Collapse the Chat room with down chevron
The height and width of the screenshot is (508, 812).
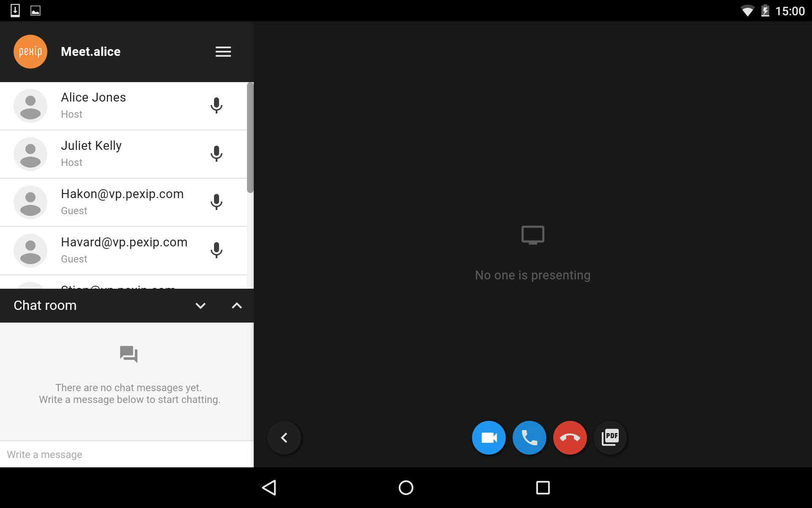tap(200, 306)
